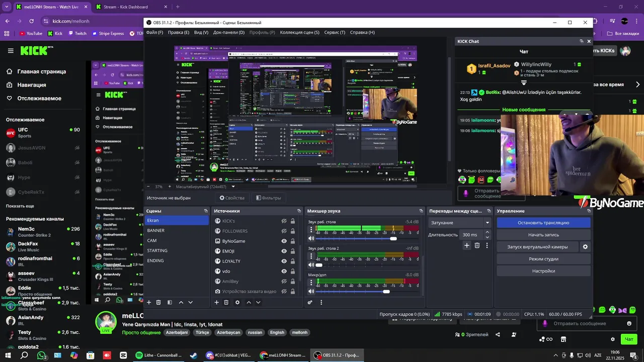The image size is (644, 362).
Task: Click Начать запись button
Action: tap(543, 235)
